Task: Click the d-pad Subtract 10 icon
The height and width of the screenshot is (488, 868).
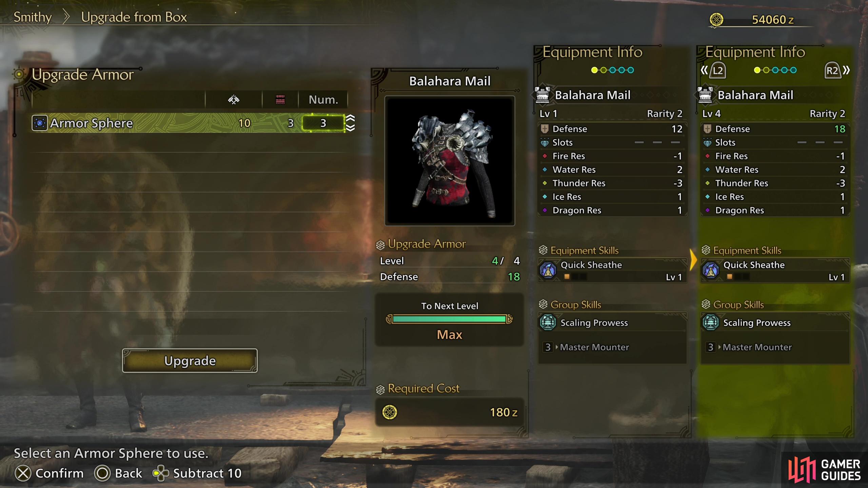Action: coord(161,473)
